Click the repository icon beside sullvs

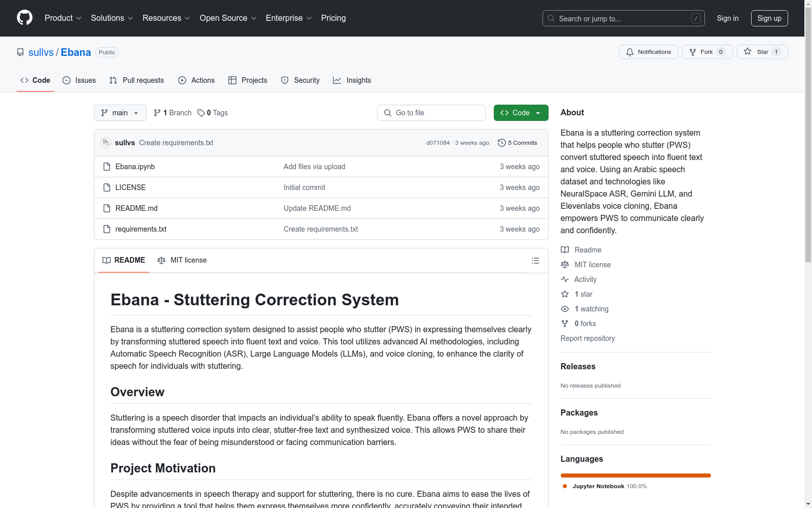(20, 52)
